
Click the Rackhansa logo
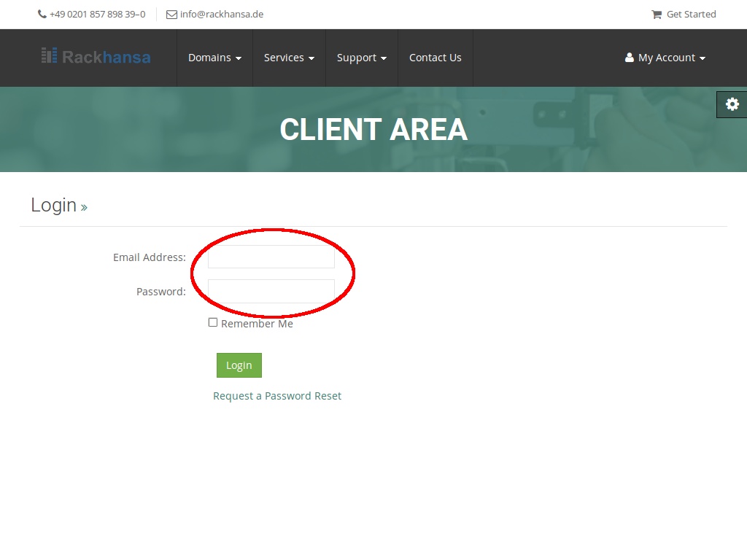pos(96,57)
